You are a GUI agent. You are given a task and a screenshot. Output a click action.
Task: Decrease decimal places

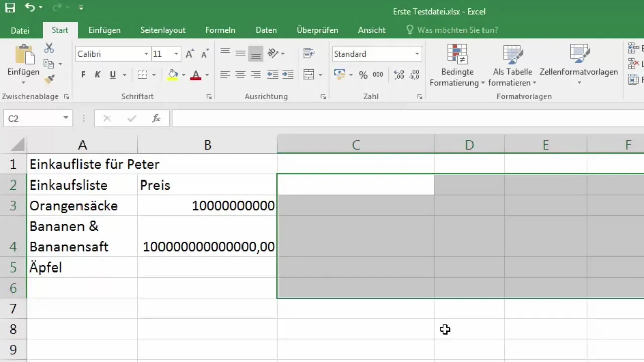click(414, 75)
